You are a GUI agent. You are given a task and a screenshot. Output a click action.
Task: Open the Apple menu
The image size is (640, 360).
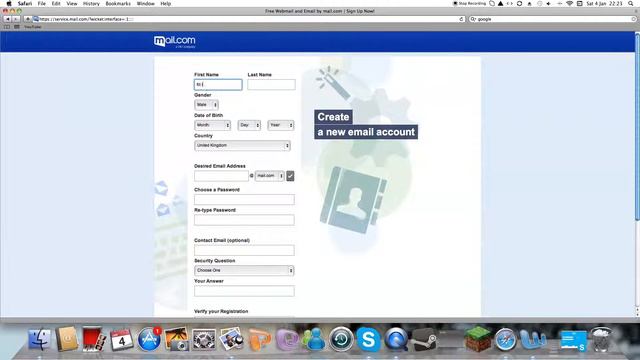click(9, 3)
